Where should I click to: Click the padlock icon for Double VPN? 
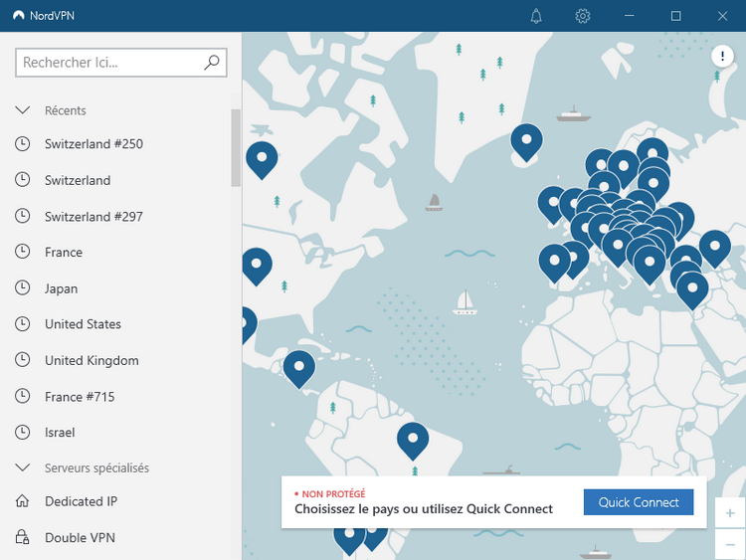(x=22, y=537)
